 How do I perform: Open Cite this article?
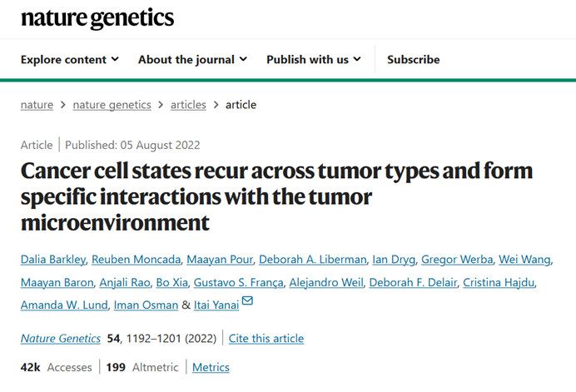266,339
